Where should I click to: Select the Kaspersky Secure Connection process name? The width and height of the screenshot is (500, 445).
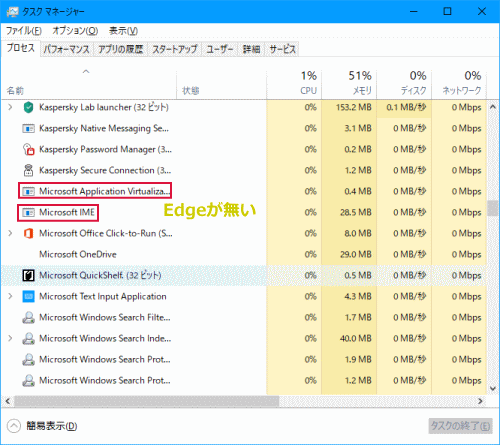[x=105, y=170]
